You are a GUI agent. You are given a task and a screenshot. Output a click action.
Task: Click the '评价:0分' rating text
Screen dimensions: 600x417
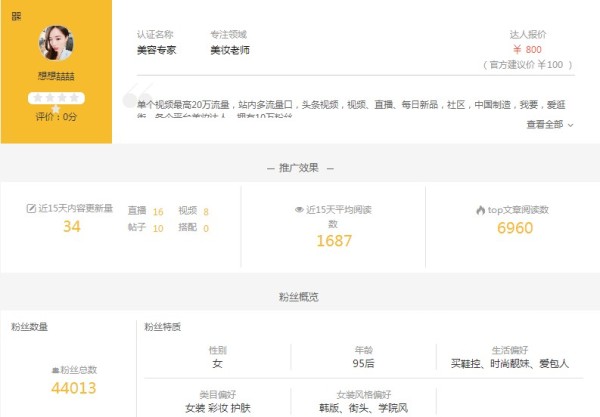[56, 116]
